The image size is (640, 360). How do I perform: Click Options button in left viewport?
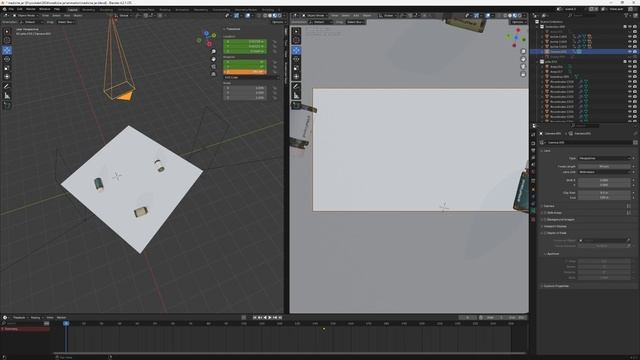tap(278, 22)
